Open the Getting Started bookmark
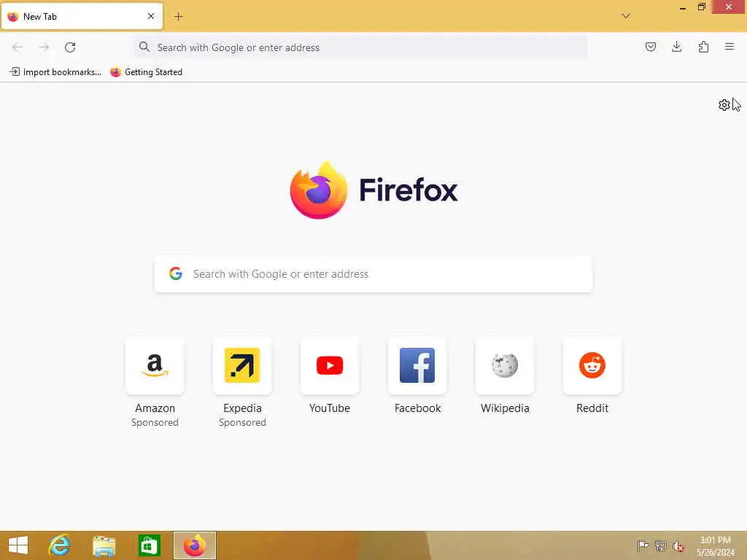This screenshot has width=747, height=560. coord(146,72)
